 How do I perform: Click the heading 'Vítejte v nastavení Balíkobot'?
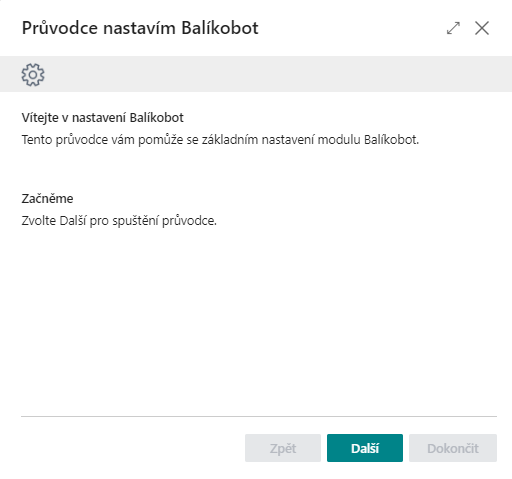[x=103, y=118]
